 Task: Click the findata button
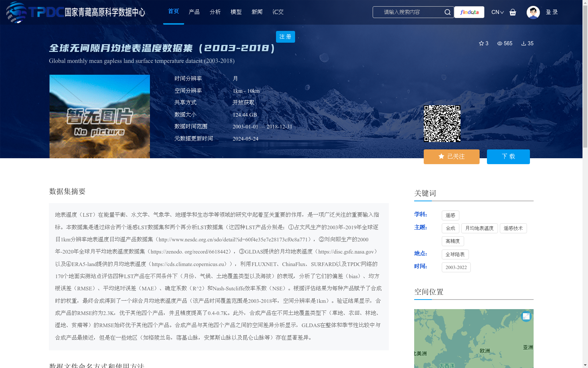469,12
